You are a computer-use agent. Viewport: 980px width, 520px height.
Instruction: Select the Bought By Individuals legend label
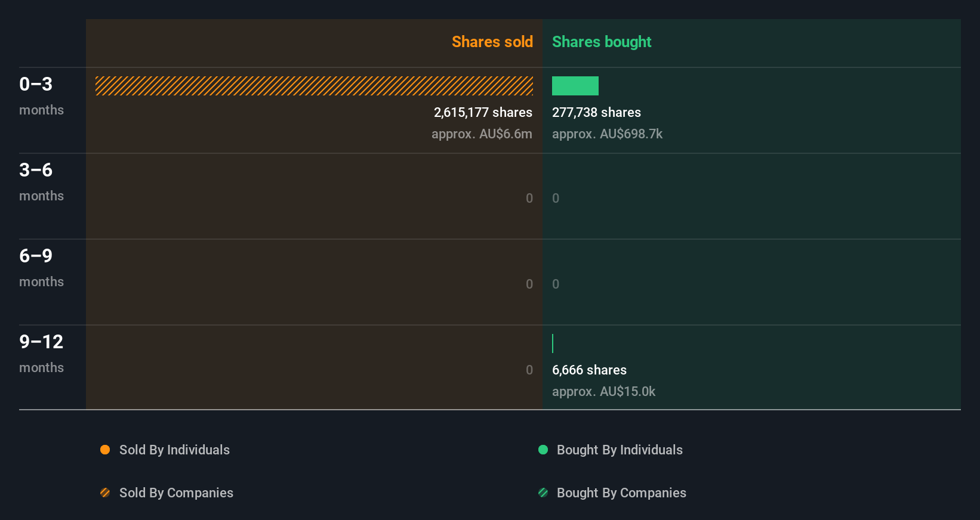pyautogui.click(x=620, y=450)
